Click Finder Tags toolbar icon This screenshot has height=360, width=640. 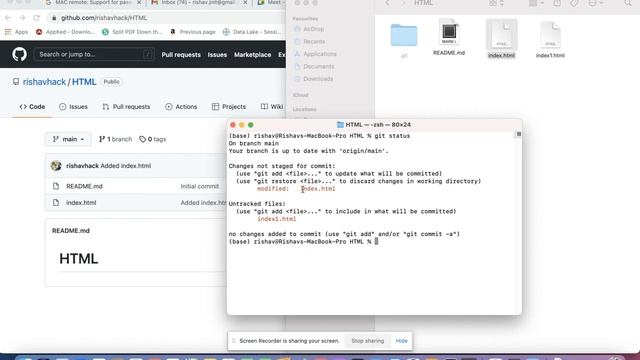pos(574,3)
